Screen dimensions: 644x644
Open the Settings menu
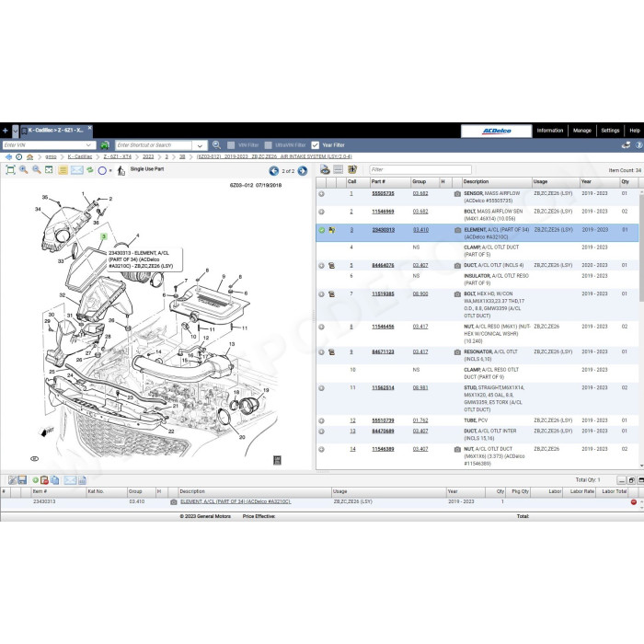pos(610,131)
